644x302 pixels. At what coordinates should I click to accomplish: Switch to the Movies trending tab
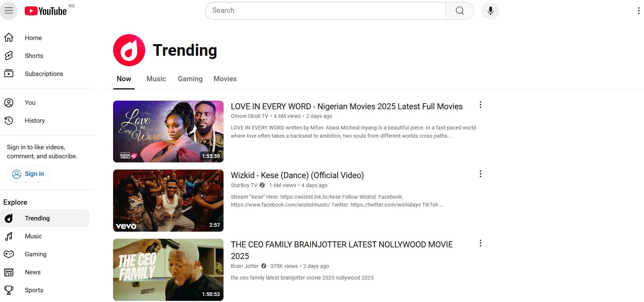click(225, 79)
